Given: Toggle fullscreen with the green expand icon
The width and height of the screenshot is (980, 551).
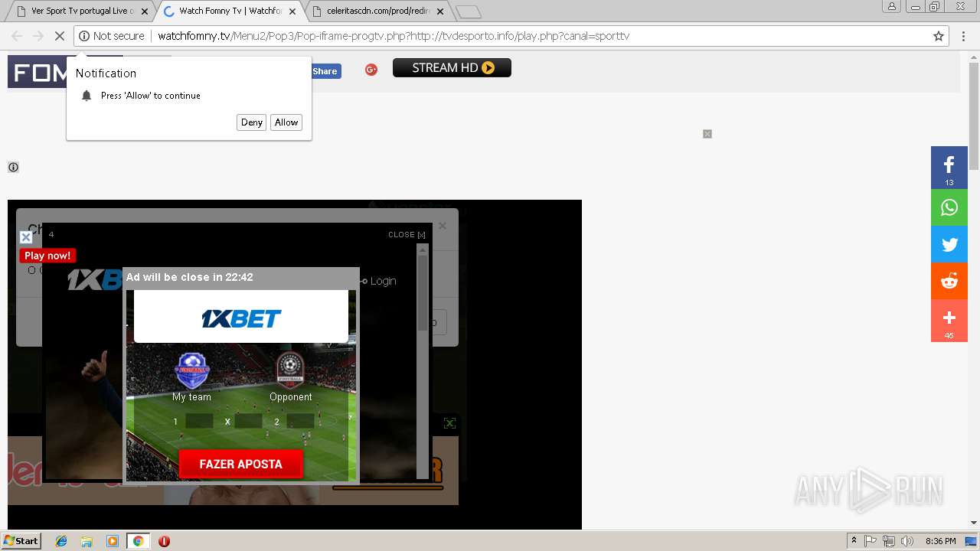Looking at the screenshot, I should (x=449, y=423).
